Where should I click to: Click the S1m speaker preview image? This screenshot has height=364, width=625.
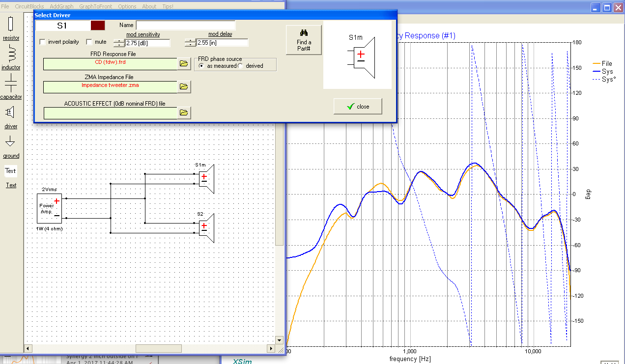tap(357, 55)
